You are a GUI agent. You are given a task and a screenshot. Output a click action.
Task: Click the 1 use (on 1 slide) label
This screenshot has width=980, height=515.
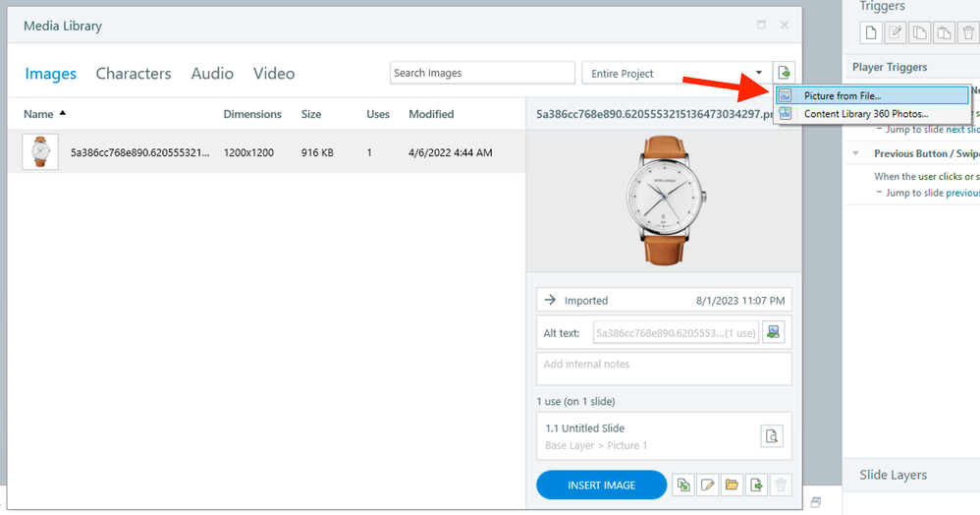[x=575, y=401]
